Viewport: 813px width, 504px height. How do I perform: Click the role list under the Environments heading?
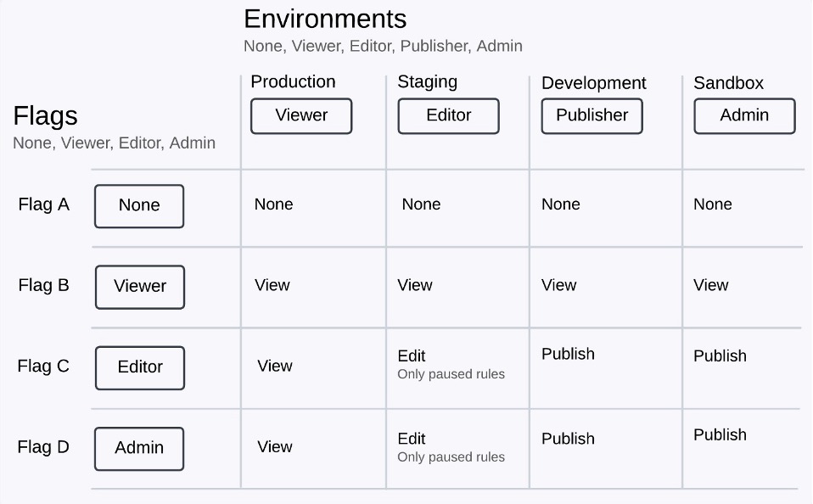tap(383, 46)
